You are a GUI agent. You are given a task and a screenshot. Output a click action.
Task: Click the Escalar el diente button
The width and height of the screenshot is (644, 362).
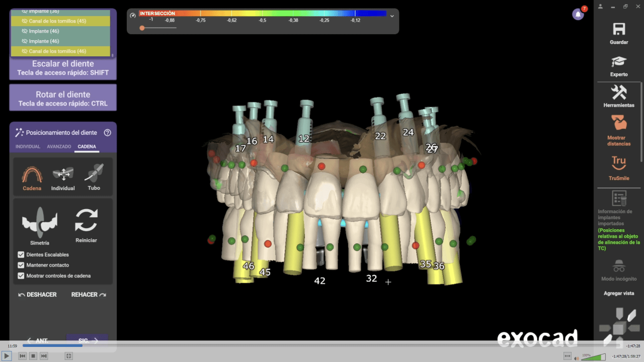(x=63, y=68)
